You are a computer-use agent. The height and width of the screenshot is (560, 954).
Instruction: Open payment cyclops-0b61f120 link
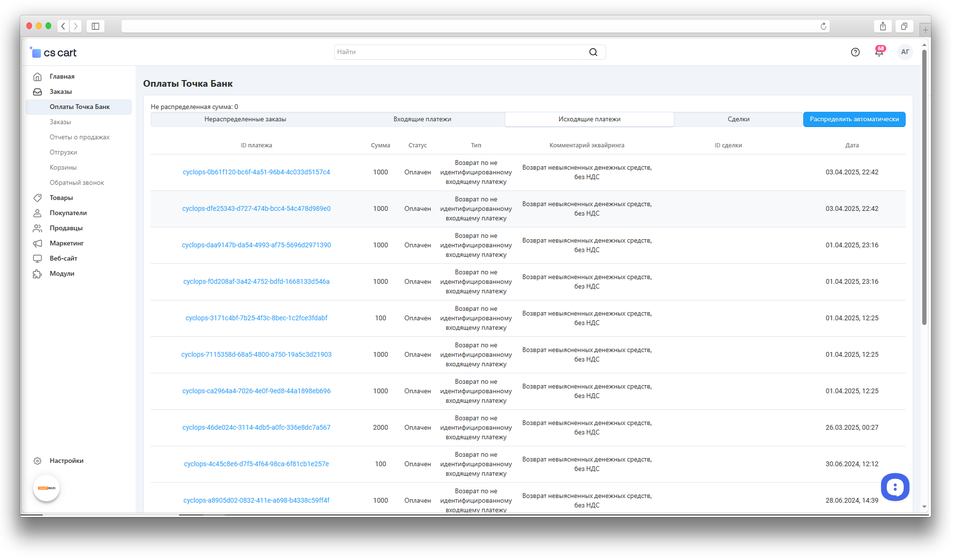pos(256,172)
